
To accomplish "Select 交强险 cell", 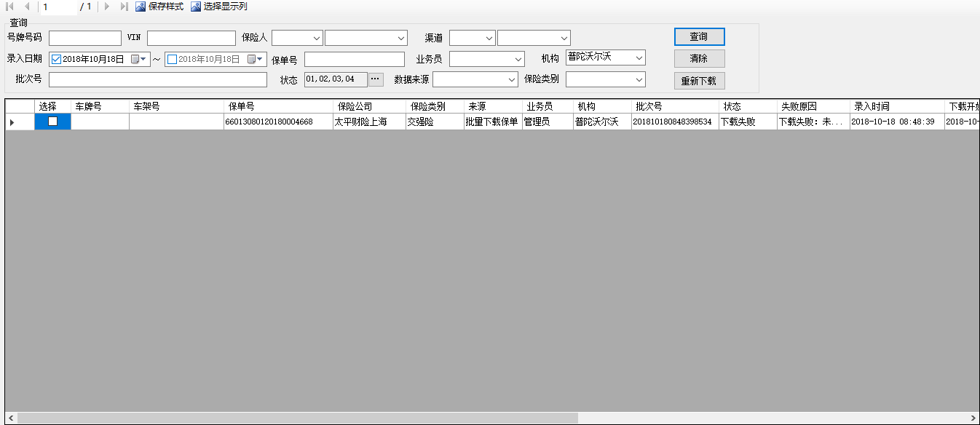I will [435, 122].
